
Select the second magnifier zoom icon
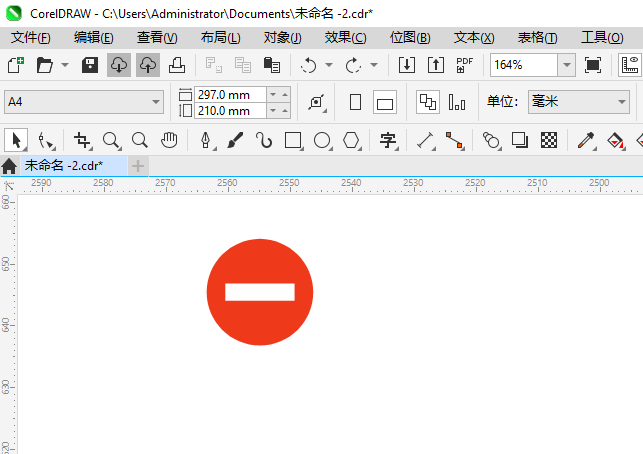(140, 140)
